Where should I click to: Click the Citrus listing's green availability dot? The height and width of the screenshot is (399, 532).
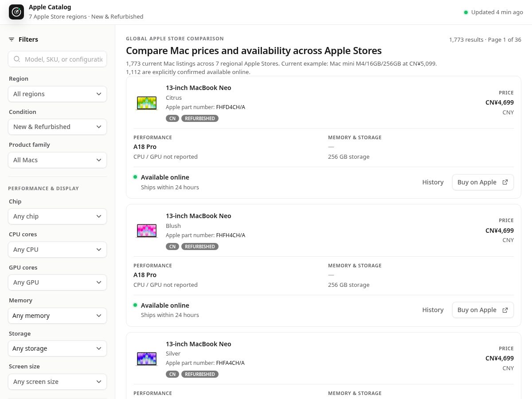135,177
